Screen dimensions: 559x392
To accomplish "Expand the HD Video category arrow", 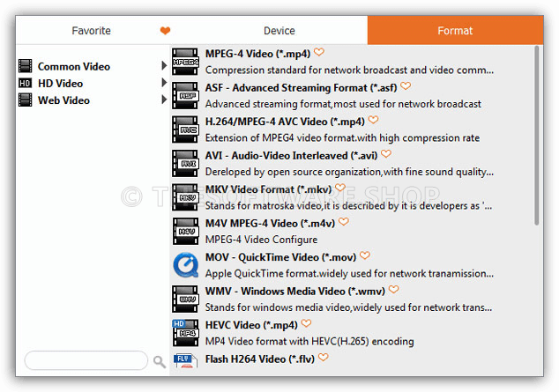I will (x=164, y=83).
